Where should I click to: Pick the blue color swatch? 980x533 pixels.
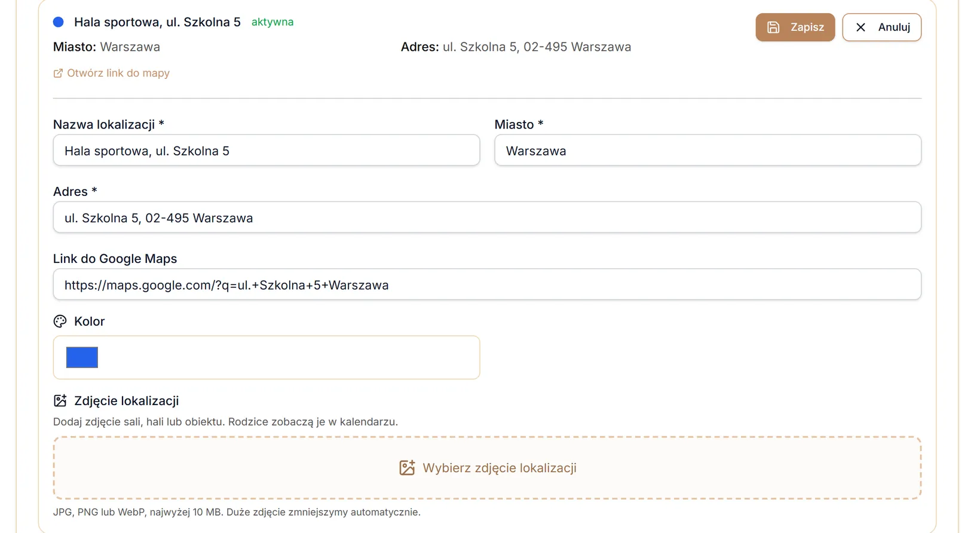82,357
